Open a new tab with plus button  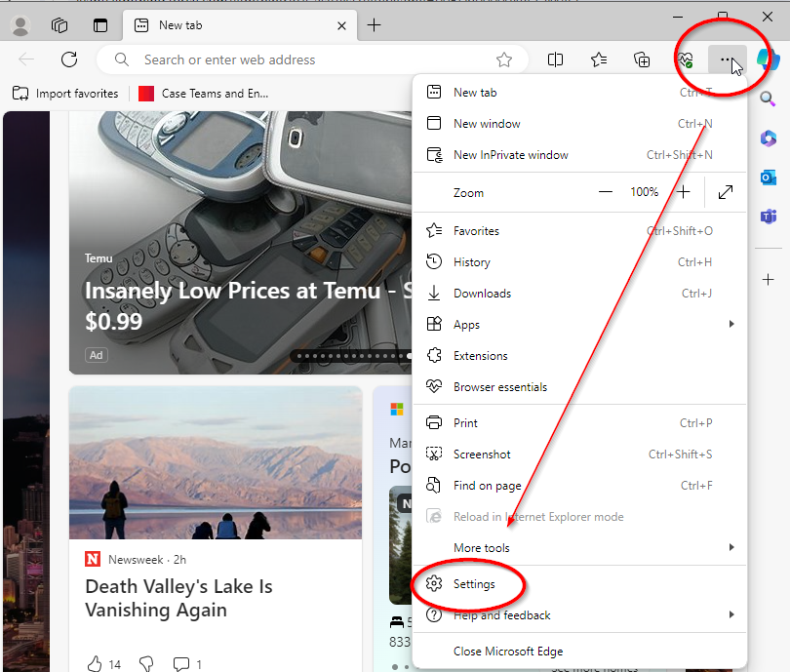(x=375, y=25)
